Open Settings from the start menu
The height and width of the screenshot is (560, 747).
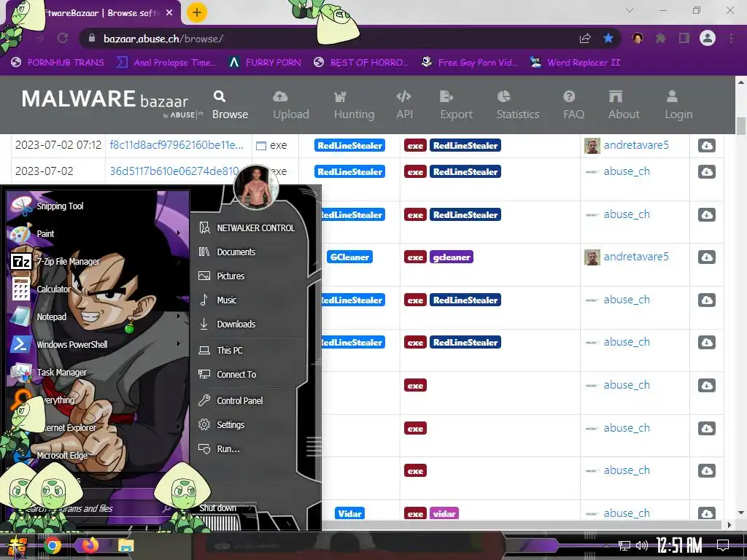click(222, 425)
